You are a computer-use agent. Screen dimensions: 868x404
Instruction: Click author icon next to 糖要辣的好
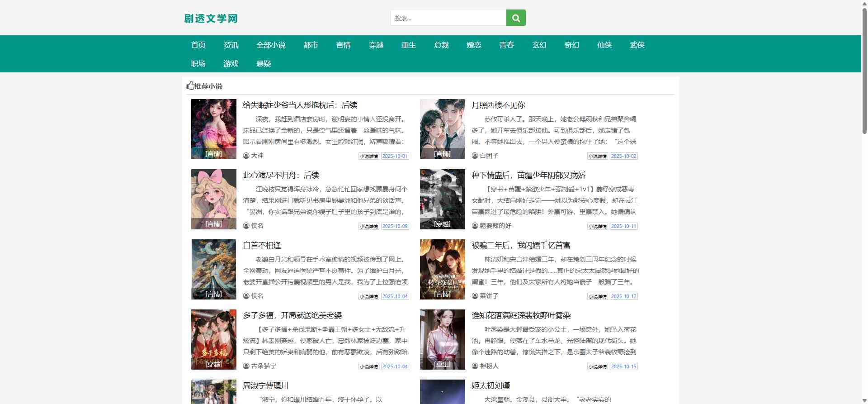point(475,226)
